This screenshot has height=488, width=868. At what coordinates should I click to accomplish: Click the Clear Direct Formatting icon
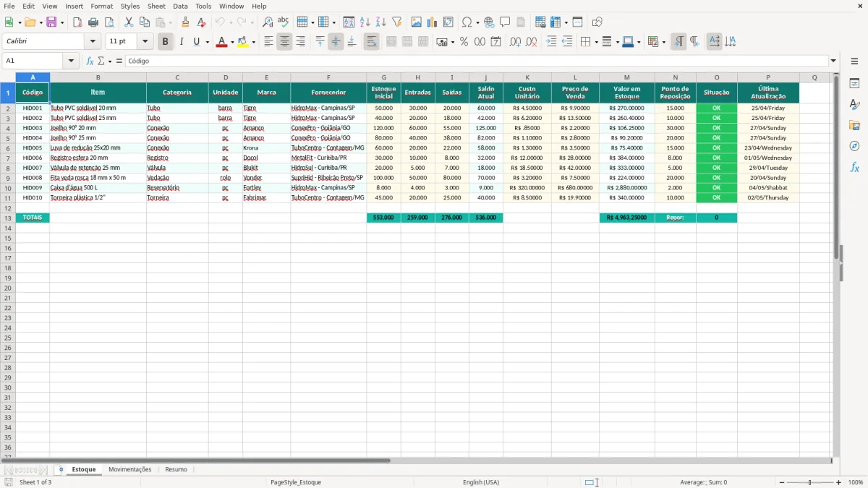coord(202,22)
